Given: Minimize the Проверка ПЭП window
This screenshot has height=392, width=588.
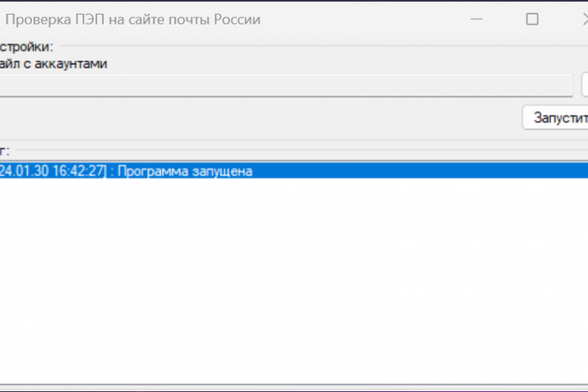Looking at the screenshot, I should 476,19.
